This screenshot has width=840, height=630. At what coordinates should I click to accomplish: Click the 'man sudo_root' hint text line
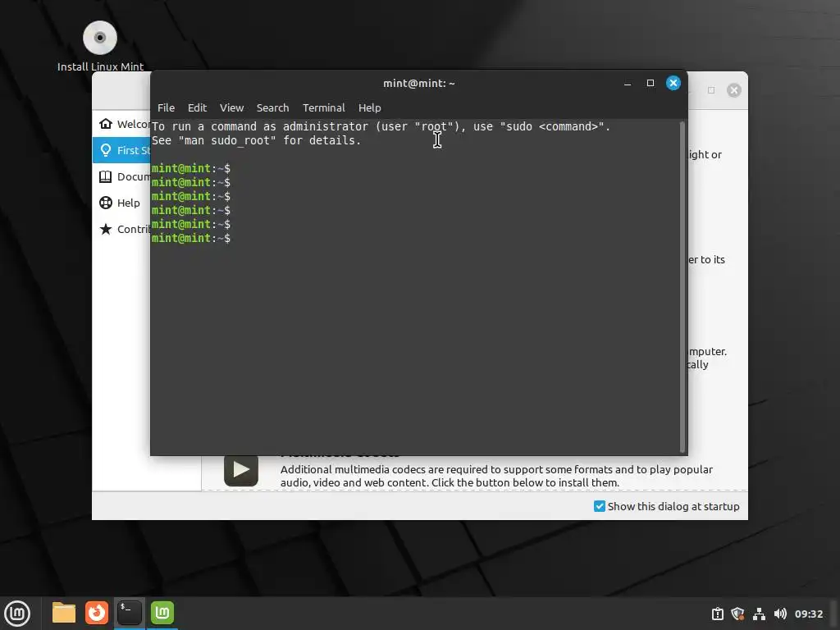point(256,140)
